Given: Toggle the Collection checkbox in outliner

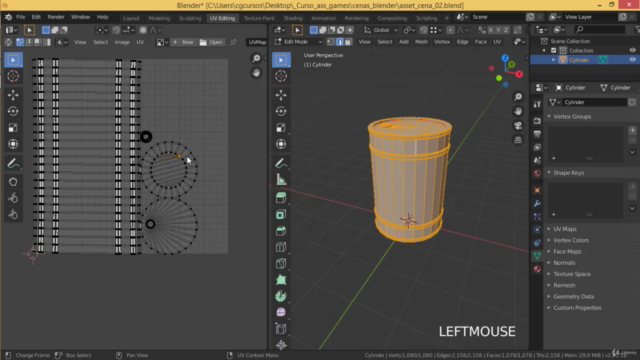Looking at the screenshot, I should pos(553,51).
